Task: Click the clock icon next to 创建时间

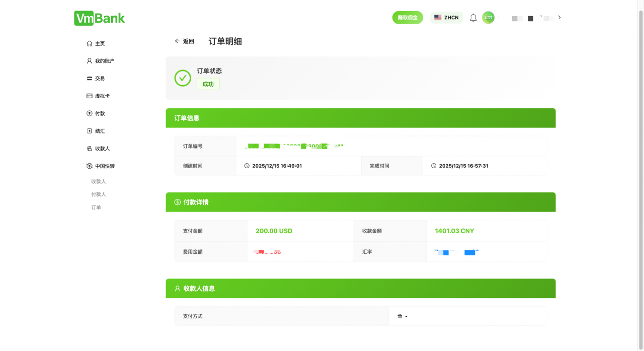Action: click(x=247, y=166)
